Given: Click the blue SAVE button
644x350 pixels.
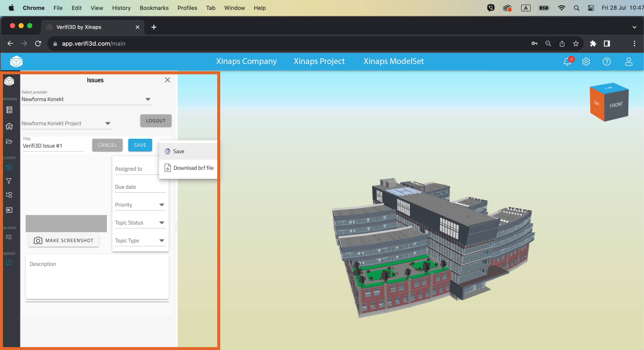Looking at the screenshot, I should tap(140, 145).
